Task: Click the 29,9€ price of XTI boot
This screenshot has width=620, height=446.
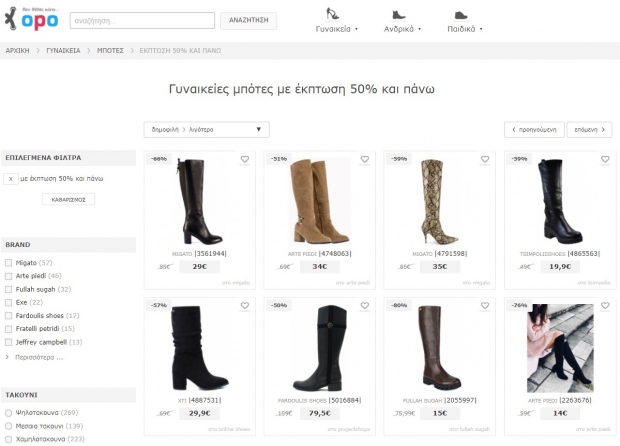Action: click(x=200, y=414)
